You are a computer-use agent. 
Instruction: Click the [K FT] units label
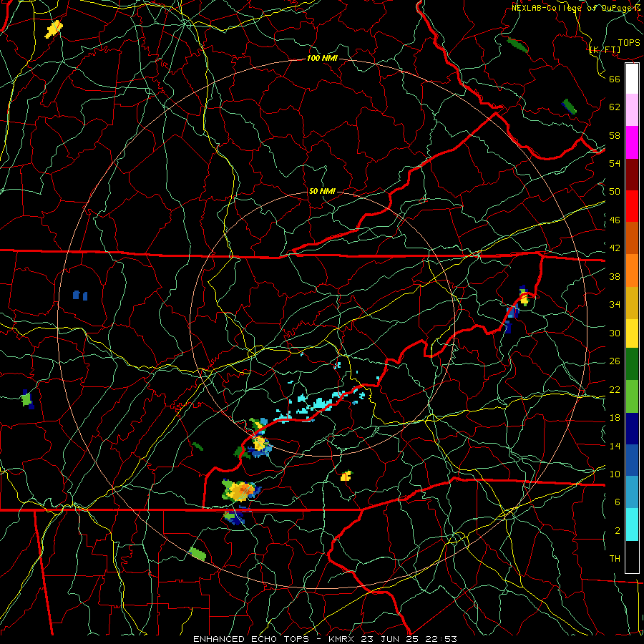pyautogui.click(x=605, y=49)
